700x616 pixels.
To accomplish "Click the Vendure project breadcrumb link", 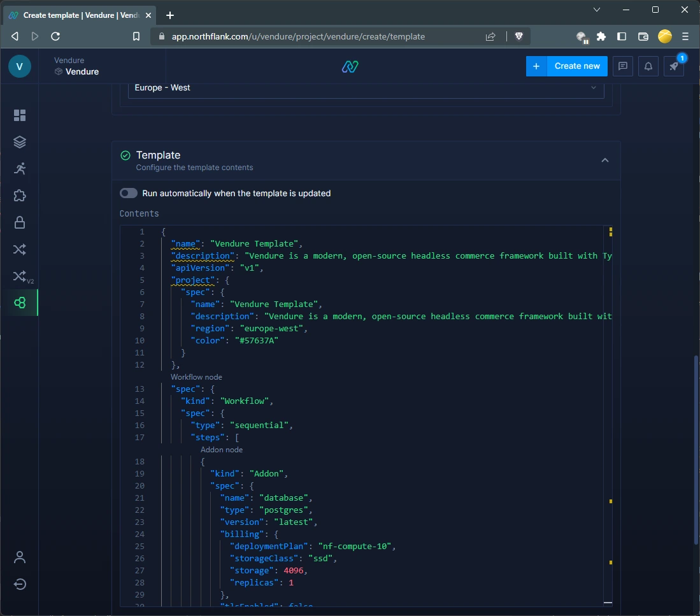I will pos(82,72).
